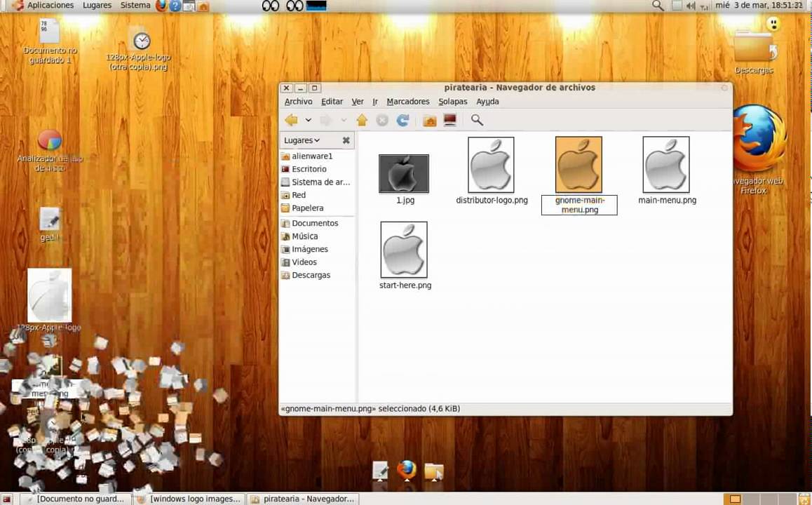Click the Firefox dock icon
This screenshot has height=505, width=812.
click(x=407, y=471)
